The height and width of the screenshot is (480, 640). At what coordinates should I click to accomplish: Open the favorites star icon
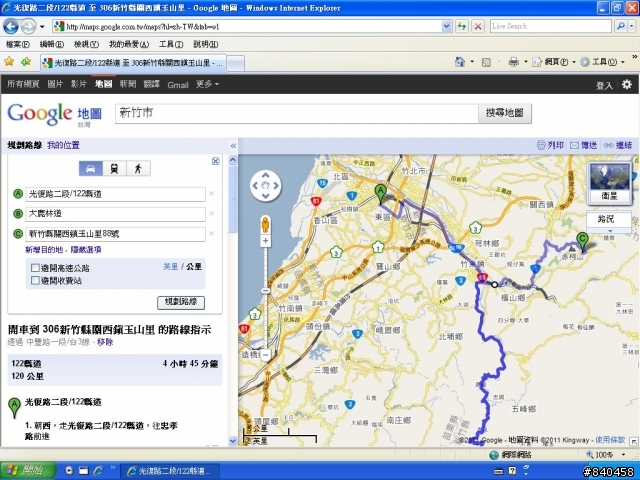coord(9,62)
